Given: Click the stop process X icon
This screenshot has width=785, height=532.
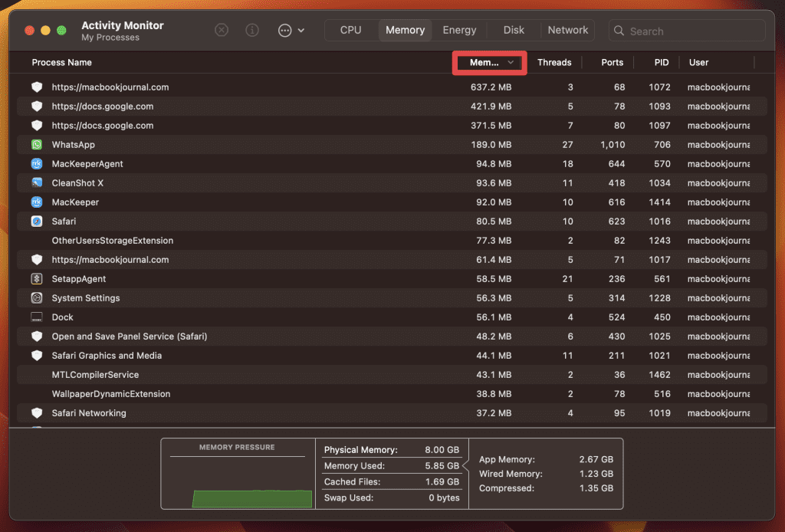Looking at the screenshot, I should 222,31.
